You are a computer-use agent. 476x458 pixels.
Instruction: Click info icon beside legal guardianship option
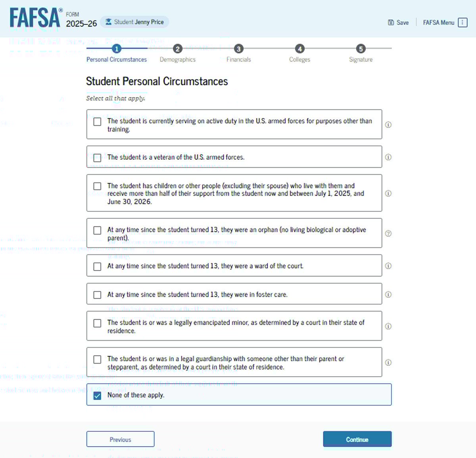point(388,362)
